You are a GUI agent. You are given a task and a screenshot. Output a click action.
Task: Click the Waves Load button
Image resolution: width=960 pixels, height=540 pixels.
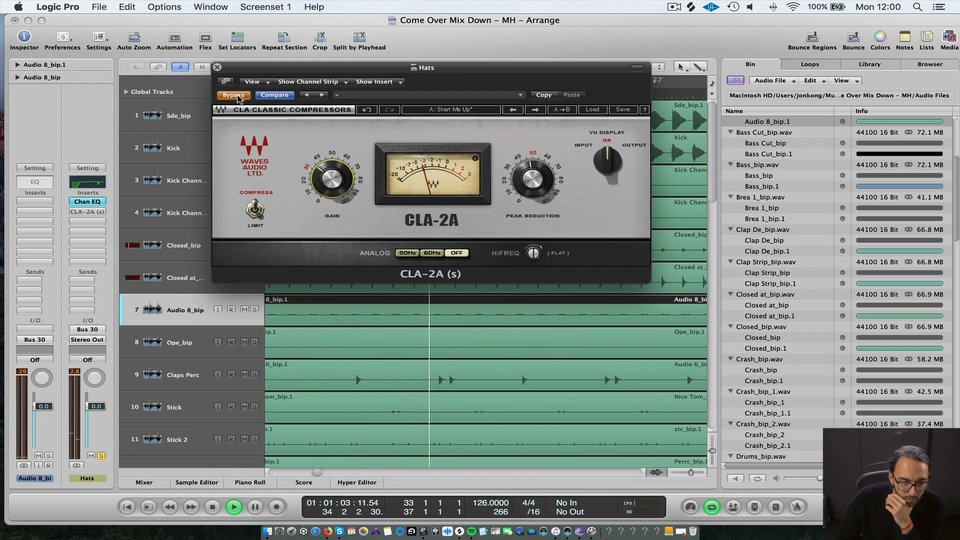pos(592,110)
